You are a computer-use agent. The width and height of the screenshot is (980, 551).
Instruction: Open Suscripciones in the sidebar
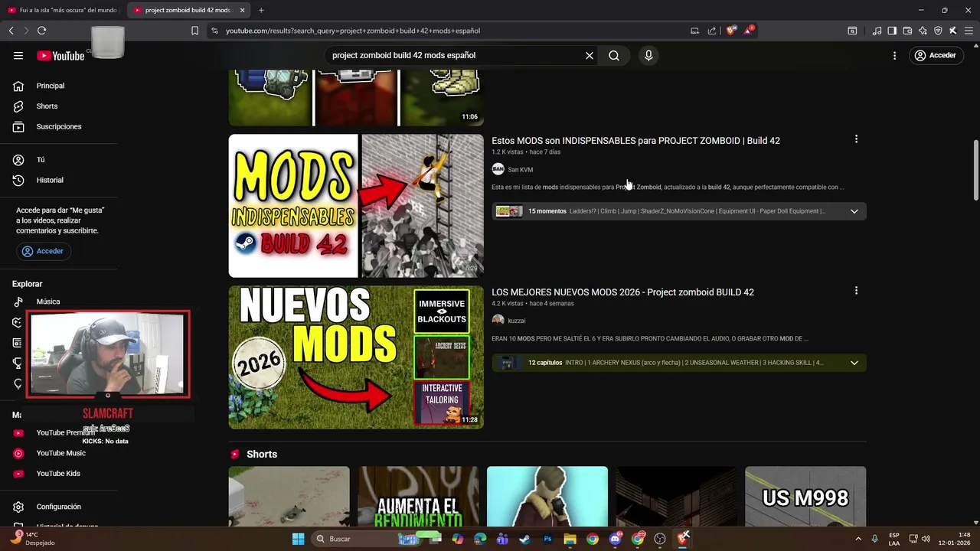59,126
